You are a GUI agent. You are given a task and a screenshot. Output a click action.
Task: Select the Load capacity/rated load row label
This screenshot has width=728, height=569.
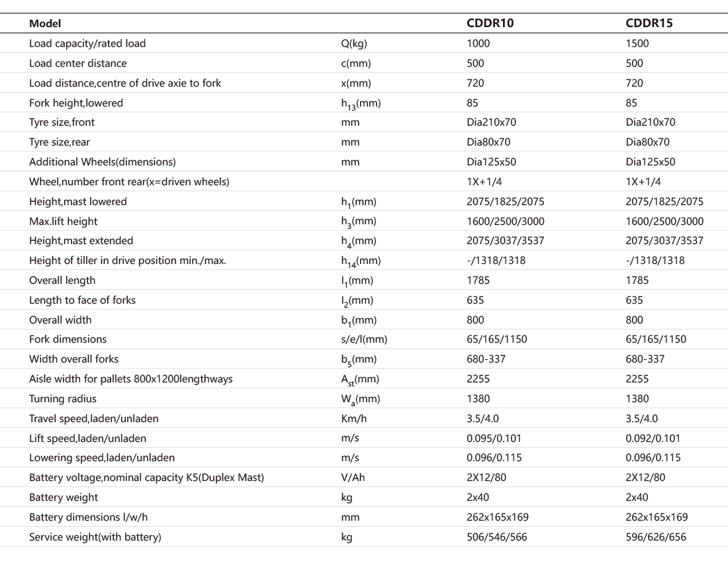pyautogui.click(x=87, y=44)
